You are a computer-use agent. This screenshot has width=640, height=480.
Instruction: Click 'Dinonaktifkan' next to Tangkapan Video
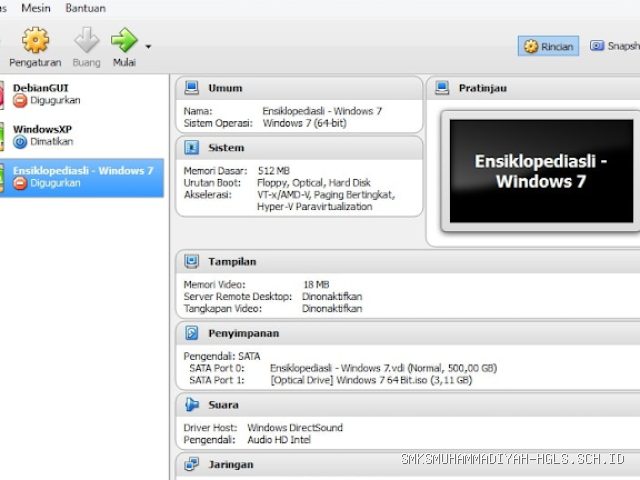332,309
